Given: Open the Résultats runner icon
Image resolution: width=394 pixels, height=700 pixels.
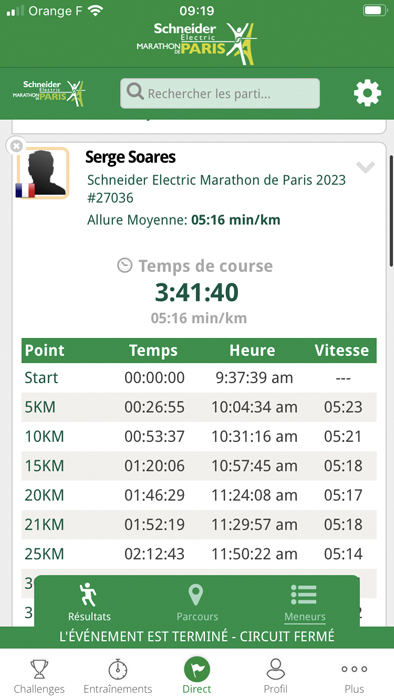Looking at the screenshot, I should click(x=88, y=595).
